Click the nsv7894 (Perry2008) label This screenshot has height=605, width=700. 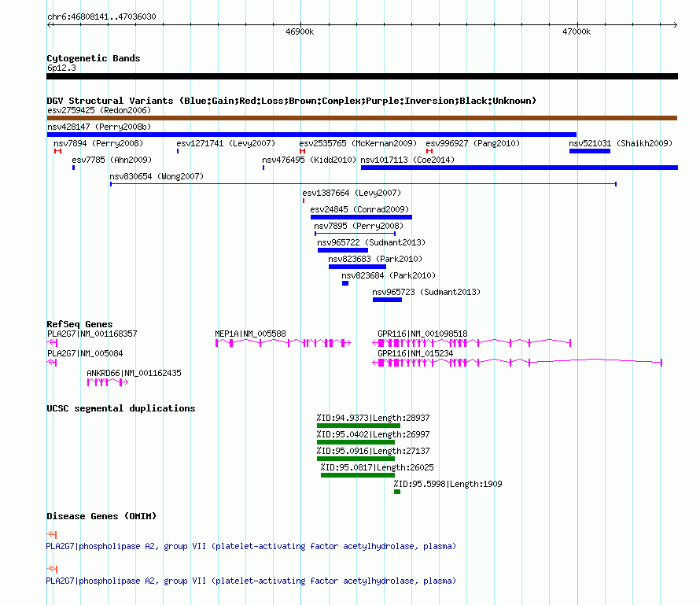pyautogui.click(x=98, y=143)
